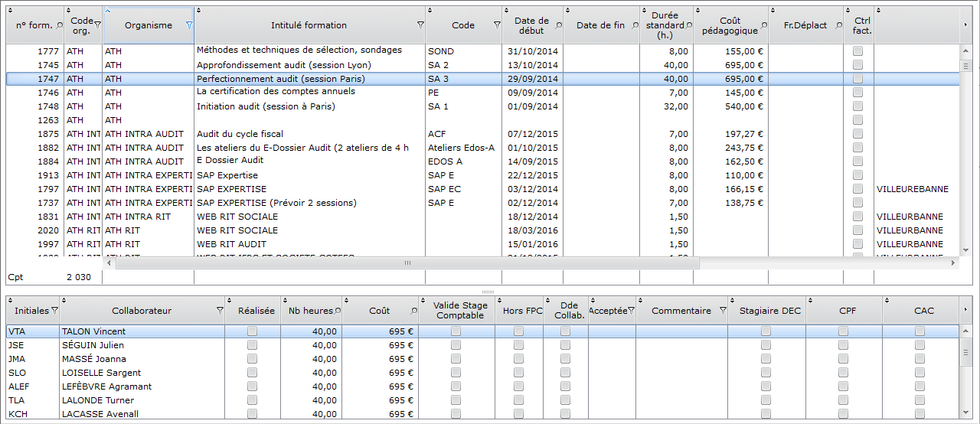The width and height of the screenshot is (980, 424).
Task: Sort by Organisme column header
Action: 149,25
